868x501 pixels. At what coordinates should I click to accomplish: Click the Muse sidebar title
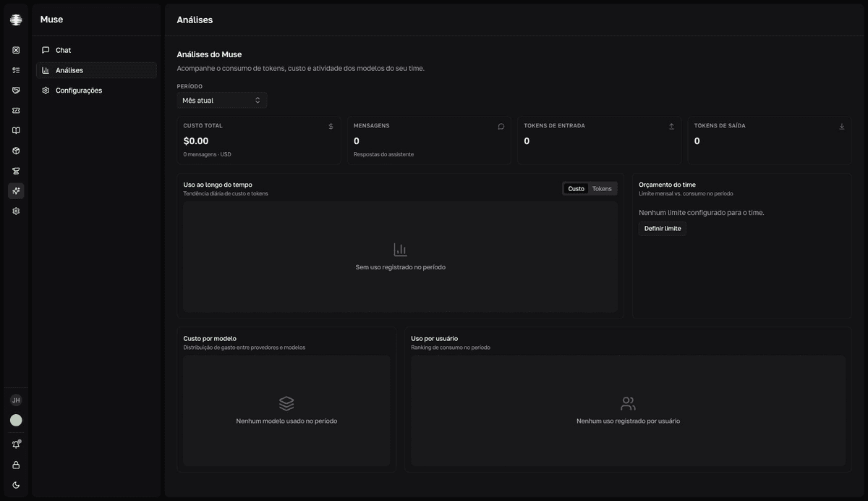click(51, 20)
